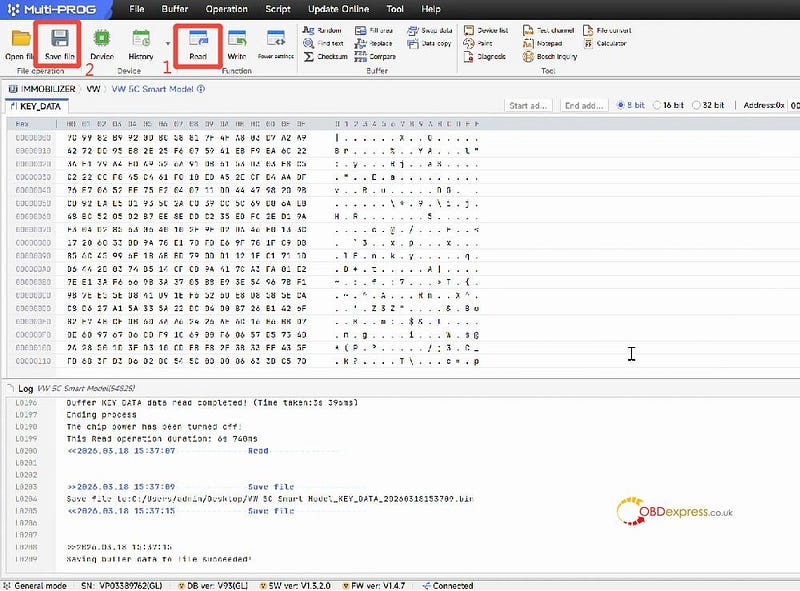This screenshot has width=800, height=591.
Task: Fill buffer with Random data
Action: coord(322,30)
